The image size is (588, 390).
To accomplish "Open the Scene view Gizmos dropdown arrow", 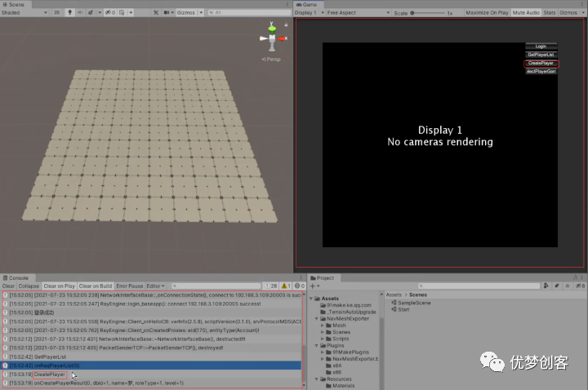I will (x=201, y=12).
